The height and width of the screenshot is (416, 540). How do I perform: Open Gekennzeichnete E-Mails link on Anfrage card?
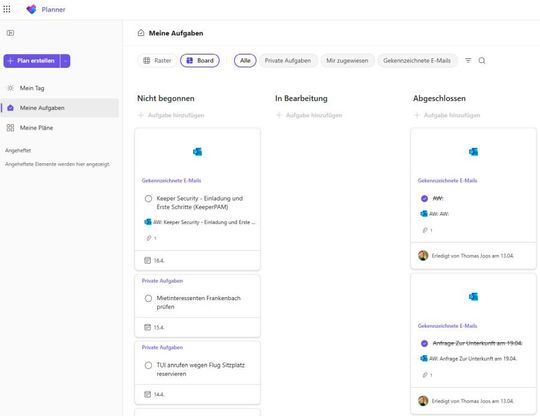[447, 326]
